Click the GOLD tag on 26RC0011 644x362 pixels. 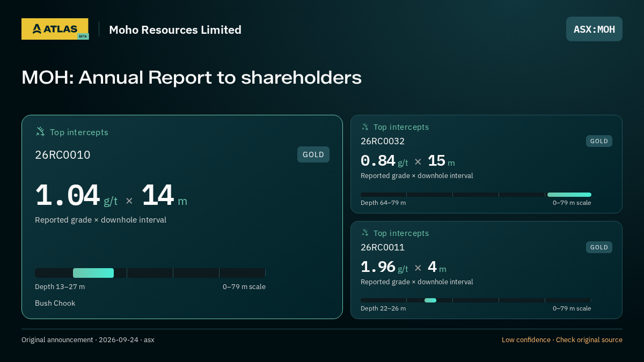pos(599,247)
